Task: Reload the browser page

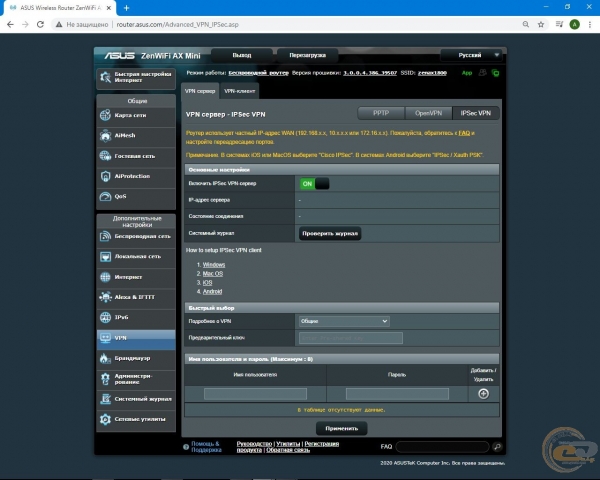Action: point(40,24)
